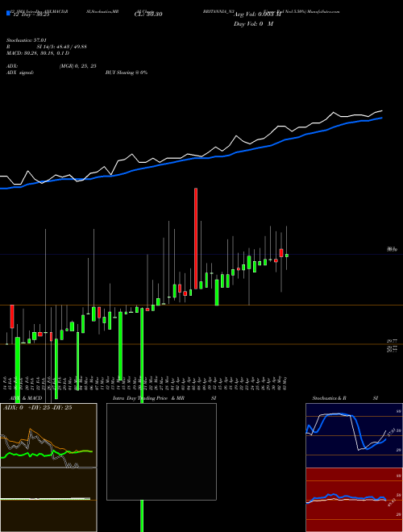Click the ADX (MGR) 0, 25, 25 values

tap(77, 66)
